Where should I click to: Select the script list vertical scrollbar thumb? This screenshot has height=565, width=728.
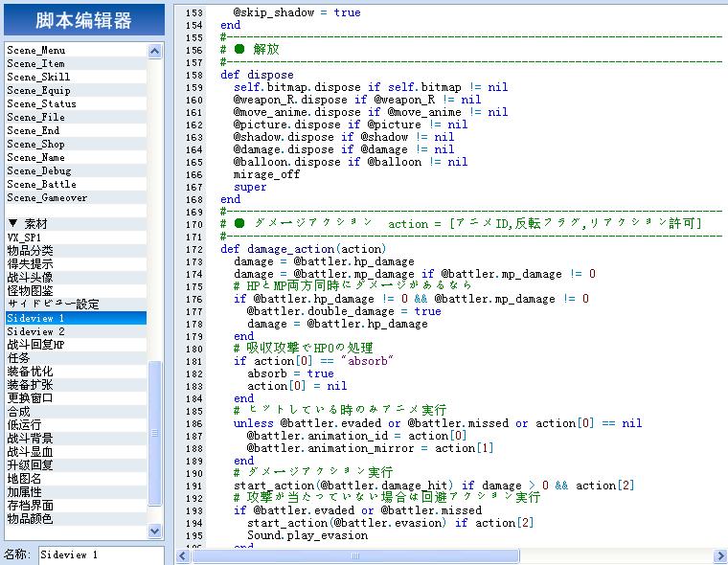click(x=154, y=433)
